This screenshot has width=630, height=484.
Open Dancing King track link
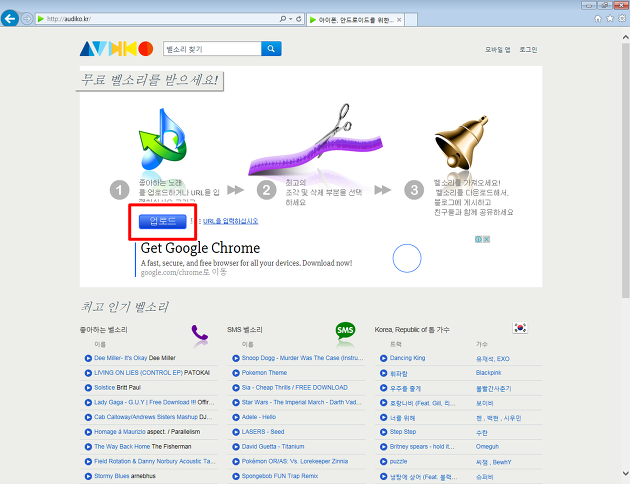(407, 358)
